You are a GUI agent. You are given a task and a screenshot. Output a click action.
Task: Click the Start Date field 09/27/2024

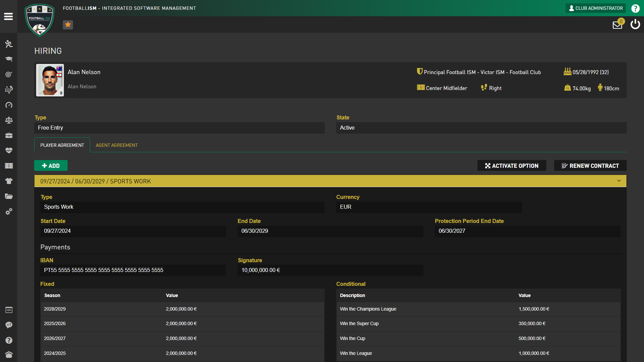pos(133,231)
